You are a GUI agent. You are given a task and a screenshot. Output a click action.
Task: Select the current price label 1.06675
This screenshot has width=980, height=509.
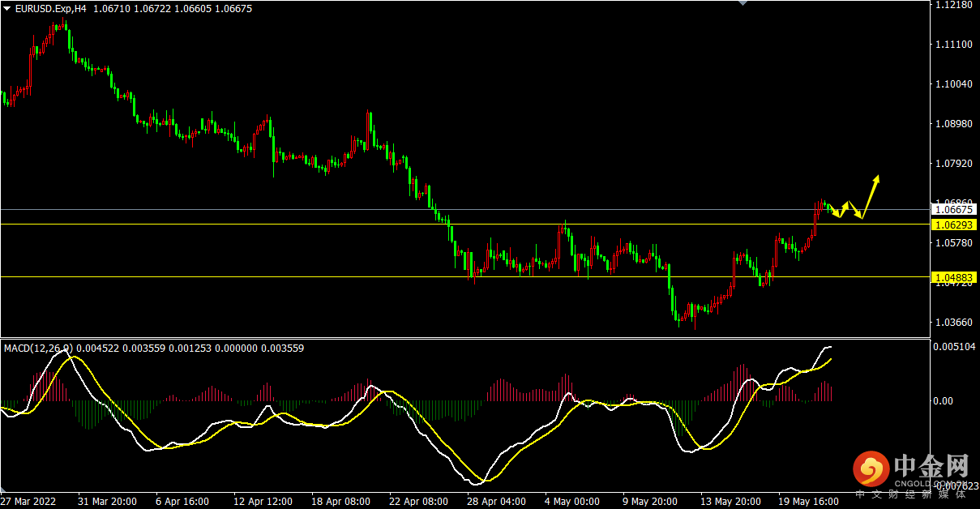click(x=955, y=209)
